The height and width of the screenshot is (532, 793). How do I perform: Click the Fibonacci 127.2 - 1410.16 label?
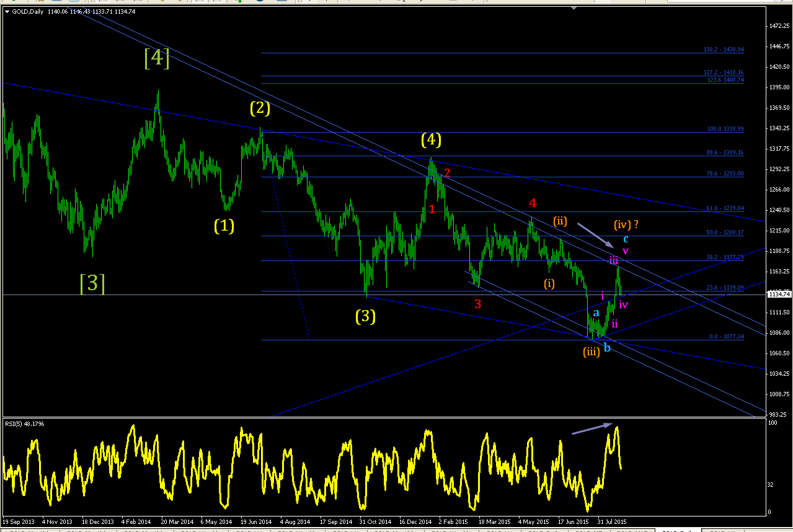coord(723,72)
